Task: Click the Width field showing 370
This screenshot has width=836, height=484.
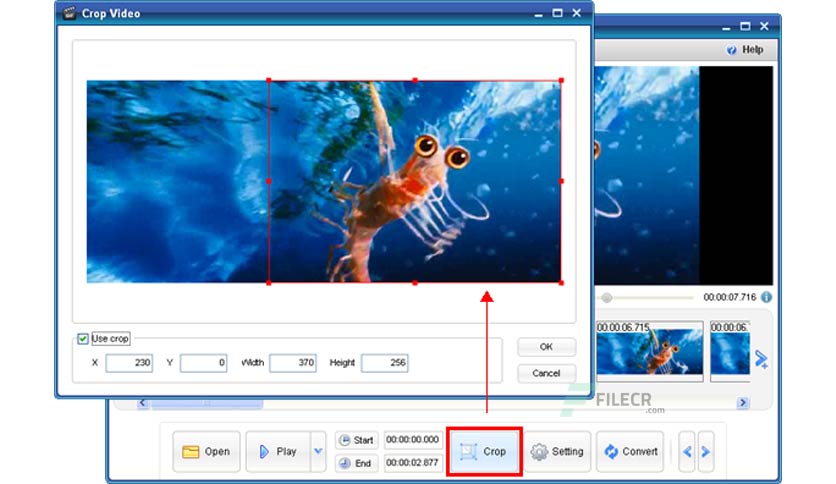Action: point(293,363)
